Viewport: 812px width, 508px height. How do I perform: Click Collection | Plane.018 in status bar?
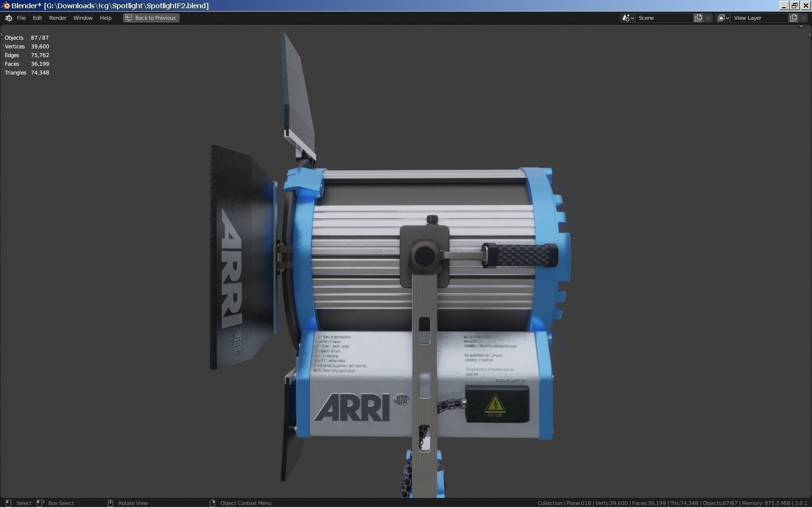pyautogui.click(x=564, y=503)
